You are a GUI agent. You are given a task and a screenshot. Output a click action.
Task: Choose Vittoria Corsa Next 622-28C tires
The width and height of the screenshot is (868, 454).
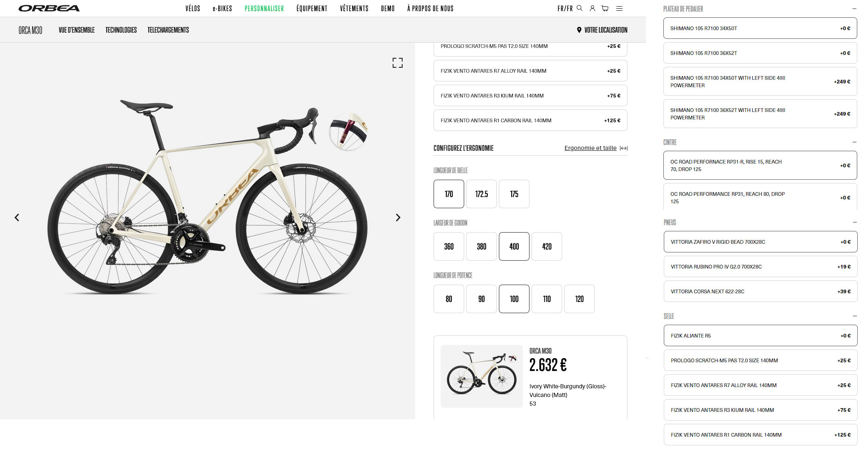(x=761, y=291)
